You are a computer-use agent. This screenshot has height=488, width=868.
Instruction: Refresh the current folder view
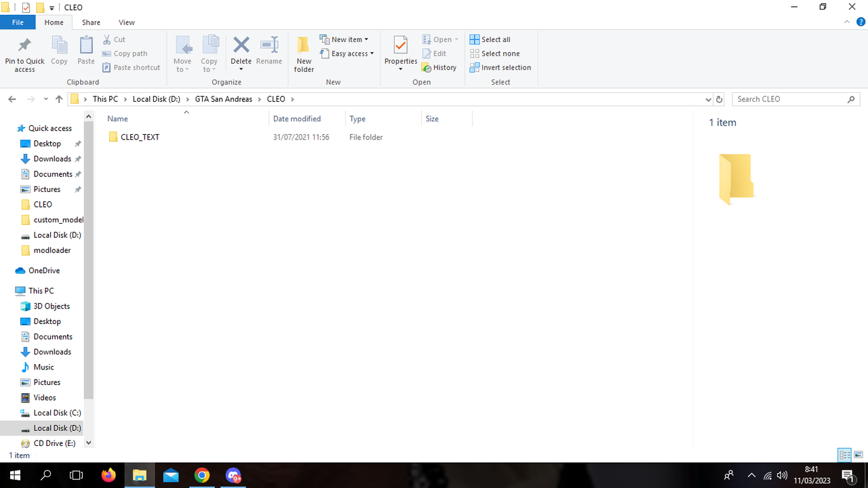point(719,99)
